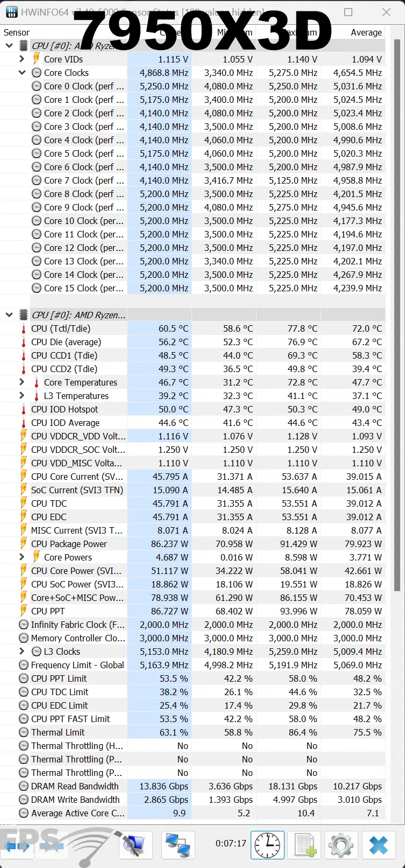Select the Core 15 Clock row label
This screenshot has width=405, height=868.
(x=84, y=288)
